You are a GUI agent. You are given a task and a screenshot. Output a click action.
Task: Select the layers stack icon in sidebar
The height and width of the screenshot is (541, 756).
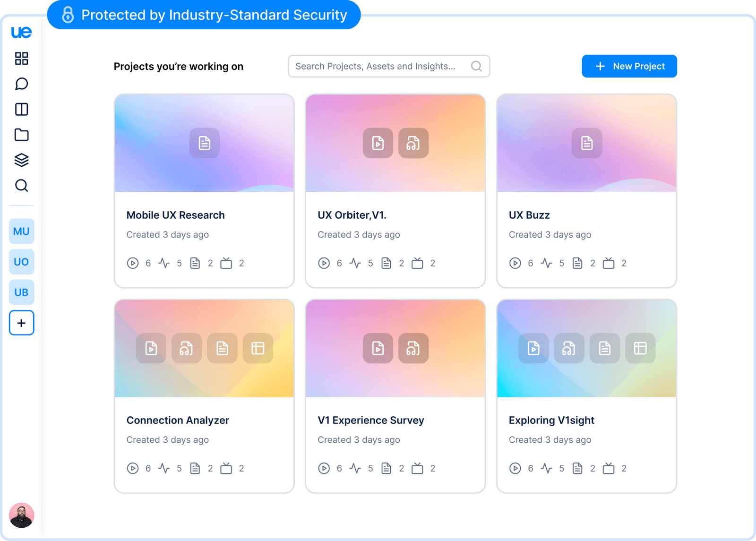coord(21,160)
